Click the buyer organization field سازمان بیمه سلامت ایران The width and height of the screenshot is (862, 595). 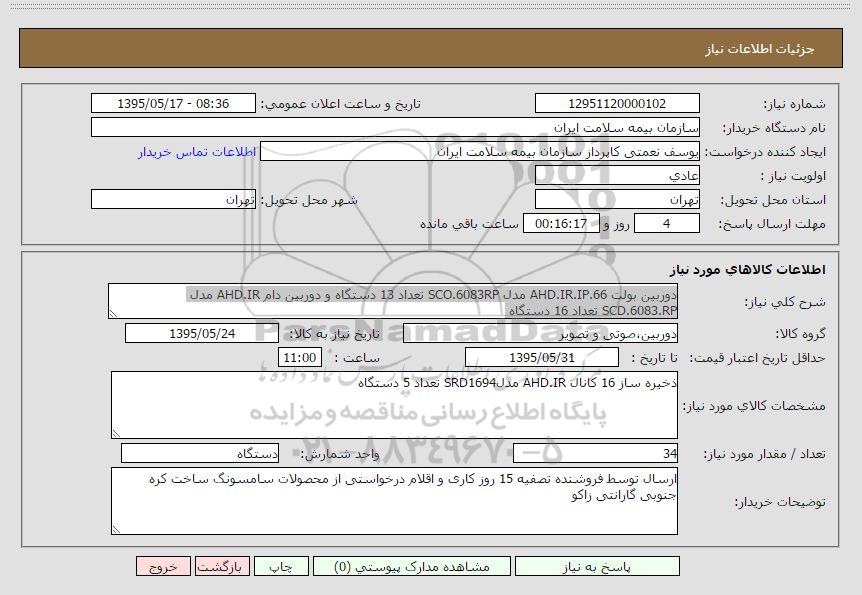click(x=395, y=128)
